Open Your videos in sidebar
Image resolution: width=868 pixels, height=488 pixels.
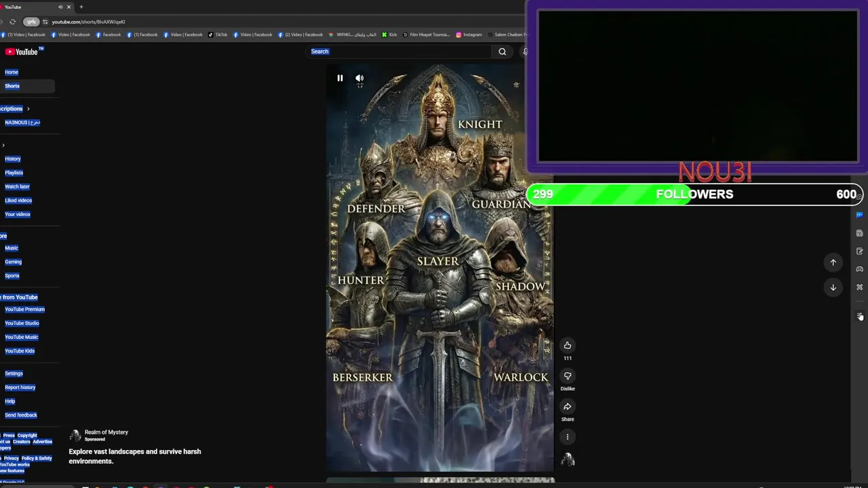click(x=18, y=214)
